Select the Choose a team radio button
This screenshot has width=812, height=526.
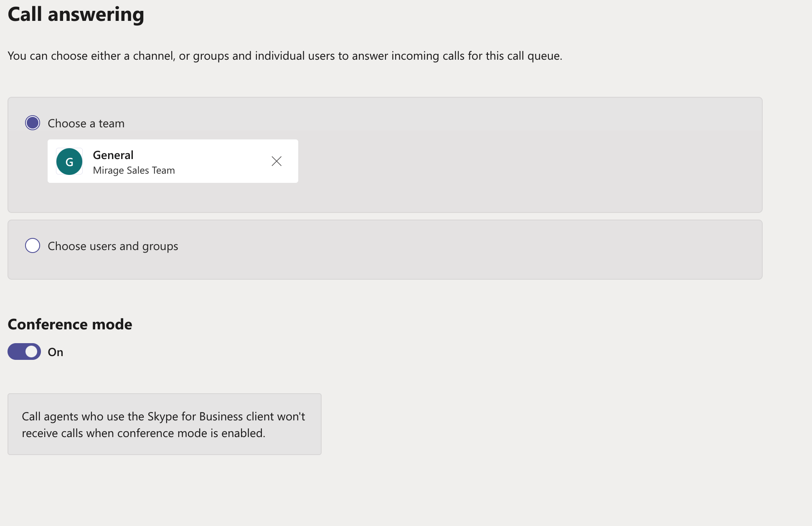(33, 123)
